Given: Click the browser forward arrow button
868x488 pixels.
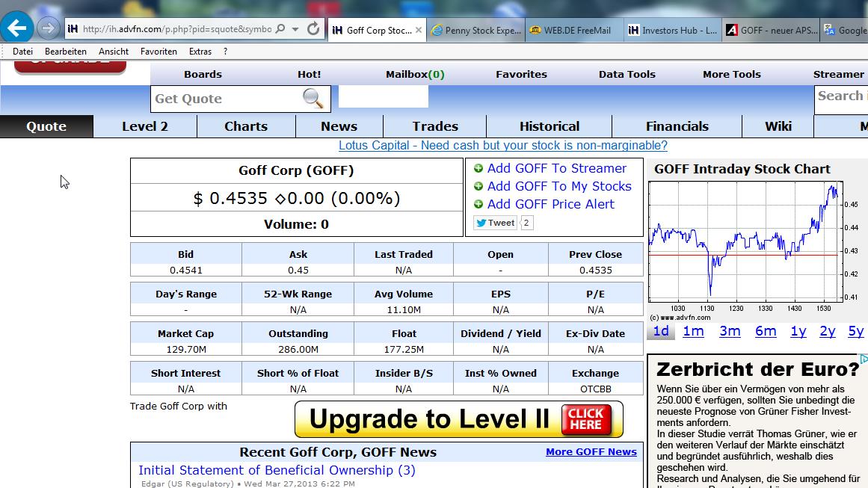Looking at the screenshot, I should pyautogui.click(x=48, y=28).
